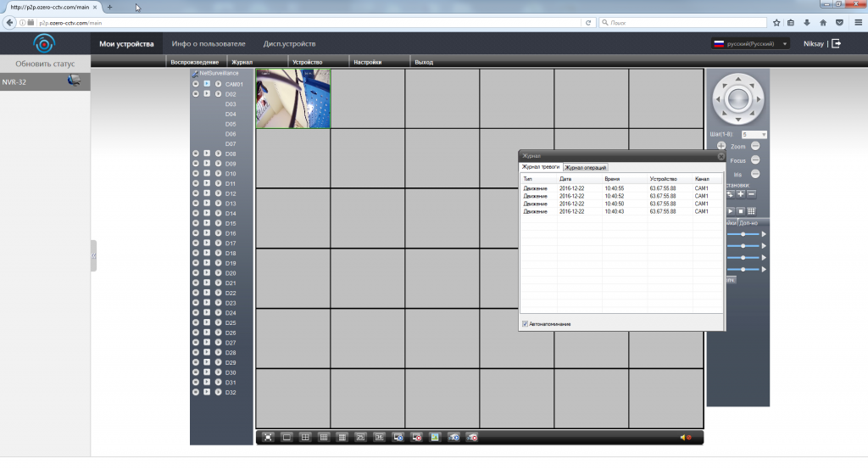Uncheck the Автонапоминание checkbox
The image size is (868, 470).
pyautogui.click(x=525, y=324)
